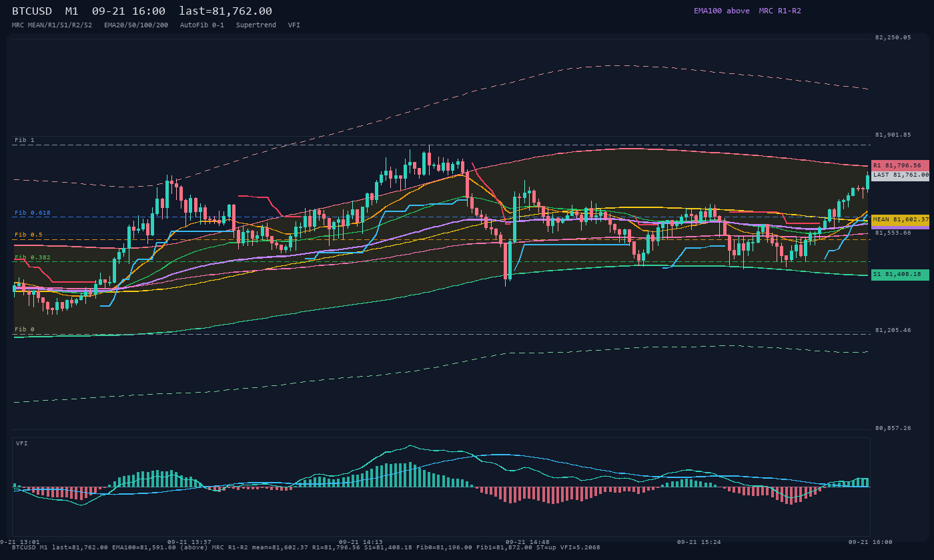Click the 80,857.26 price axis label
This screenshot has width=934, height=560.
click(x=893, y=428)
